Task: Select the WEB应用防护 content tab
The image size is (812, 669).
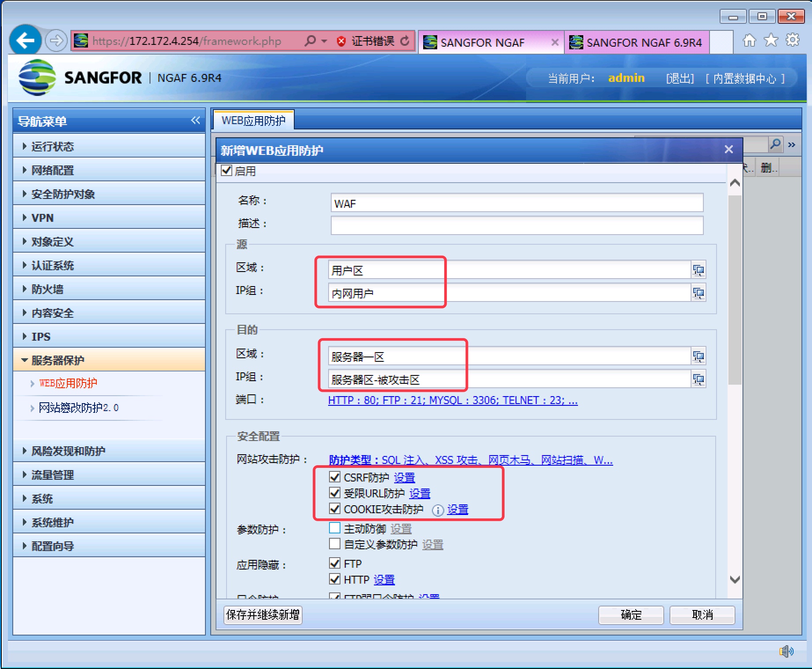Action: click(x=253, y=120)
